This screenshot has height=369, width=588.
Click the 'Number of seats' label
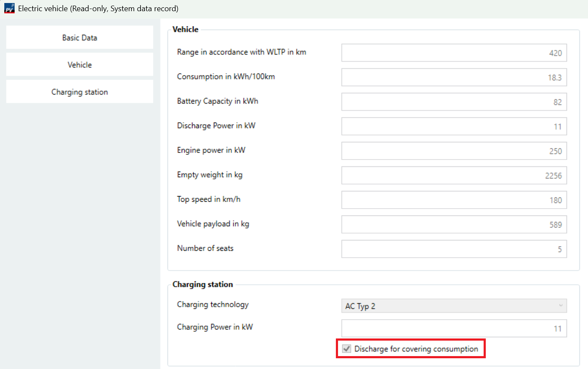pyautogui.click(x=205, y=248)
